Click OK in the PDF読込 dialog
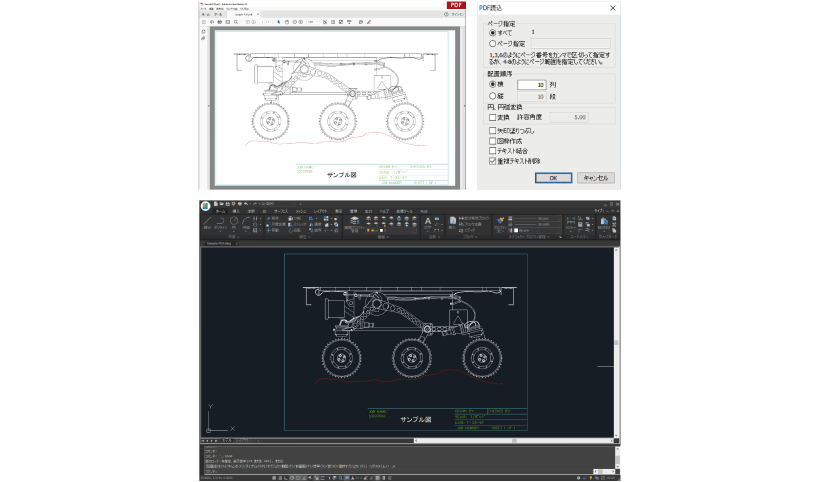Screen dimensions: 820x482 tap(553, 177)
